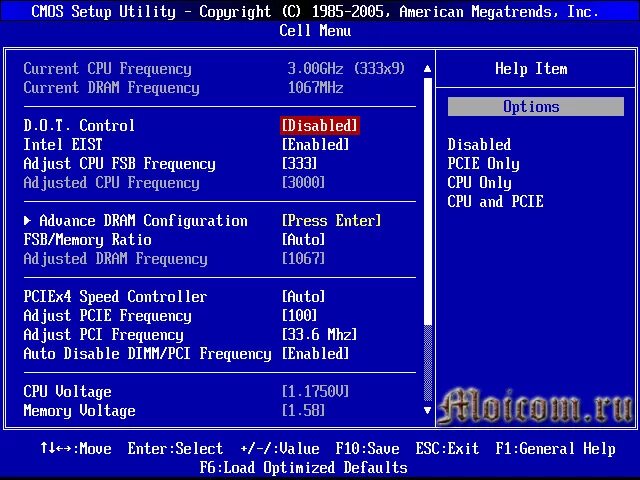Choose PCIE Only option in Help panel

484,164
